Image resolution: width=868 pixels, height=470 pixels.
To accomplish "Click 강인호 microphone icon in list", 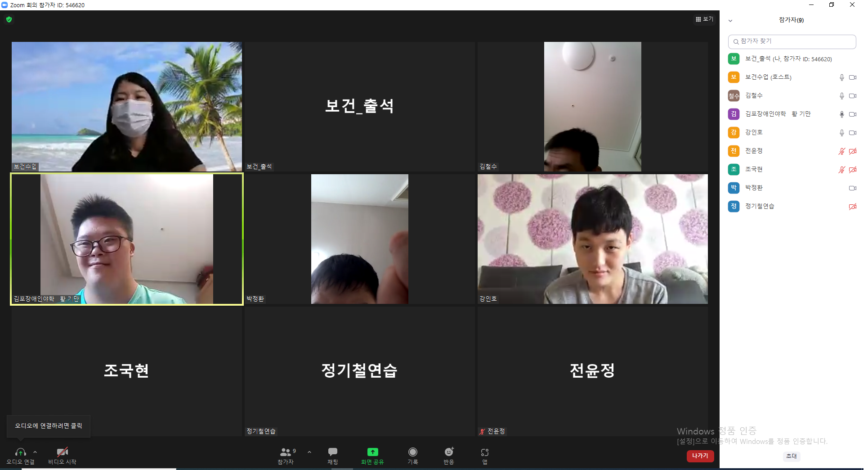I will click(x=841, y=133).
